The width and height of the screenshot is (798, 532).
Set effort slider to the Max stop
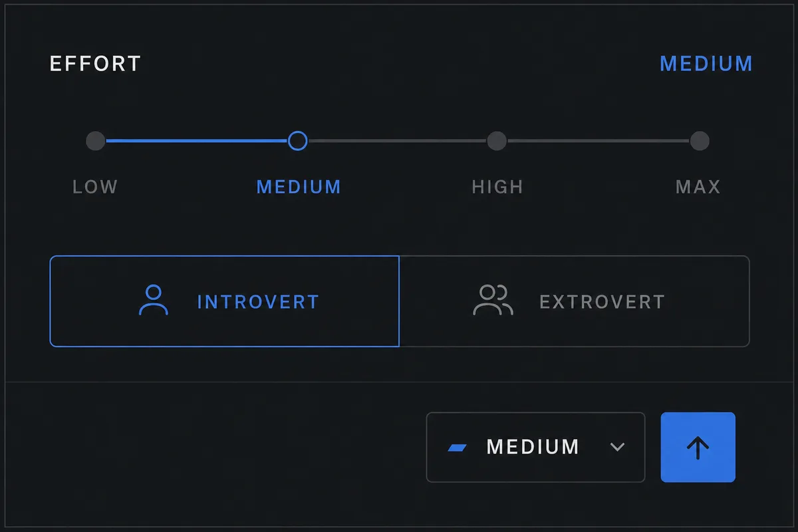click(699, 141)
